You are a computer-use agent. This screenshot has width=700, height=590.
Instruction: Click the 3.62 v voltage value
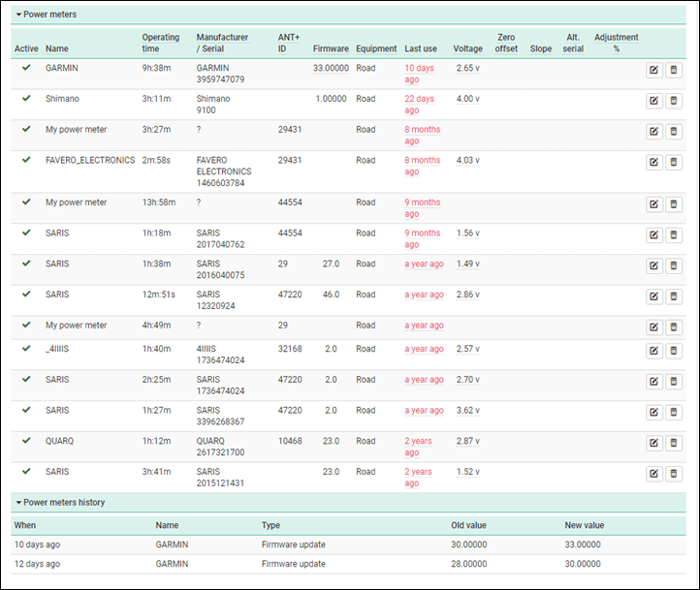pos(468,410)
